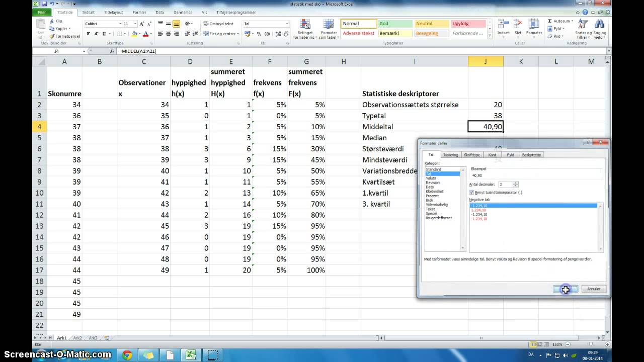Select the Brugerdefineret category
The height and width of the screenshot is (362, 644).
coord(439,218)
